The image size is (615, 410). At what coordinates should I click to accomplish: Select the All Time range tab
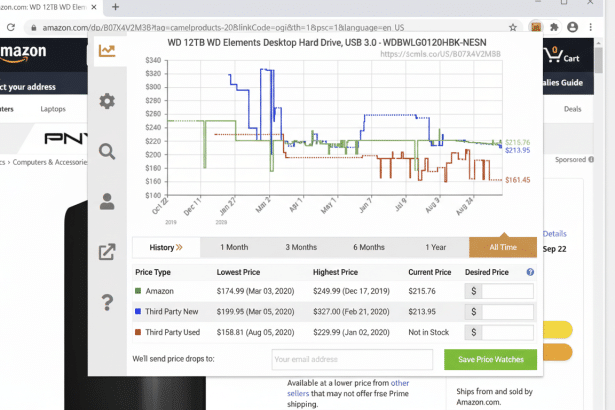click(503, 247)
